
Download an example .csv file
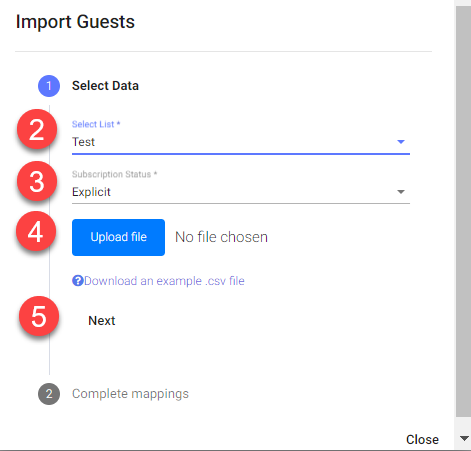click(x=164, y=281)
